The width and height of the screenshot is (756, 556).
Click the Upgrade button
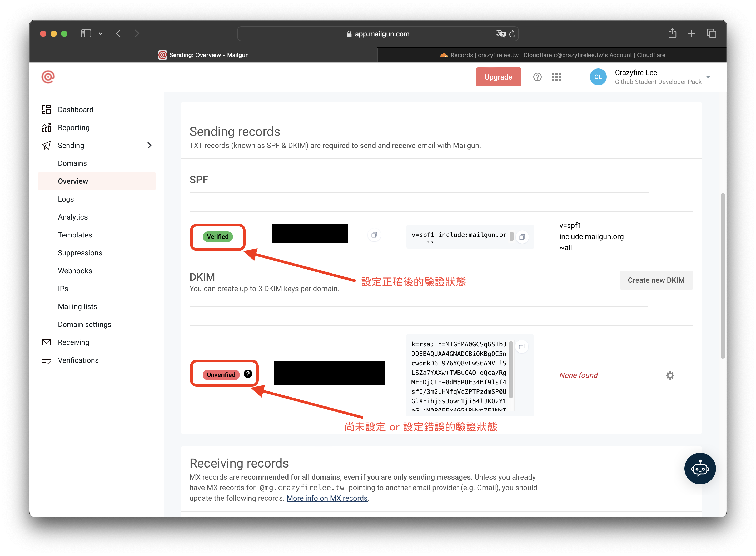498,77
